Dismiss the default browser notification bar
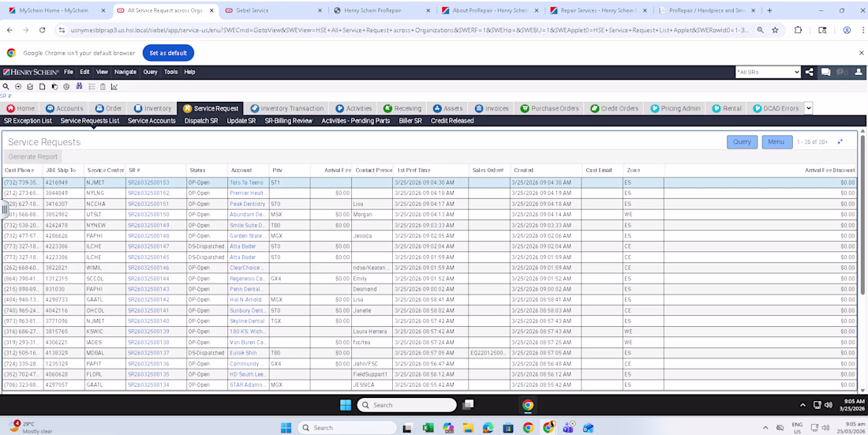868x435 pixels. (x=861, y=53)
